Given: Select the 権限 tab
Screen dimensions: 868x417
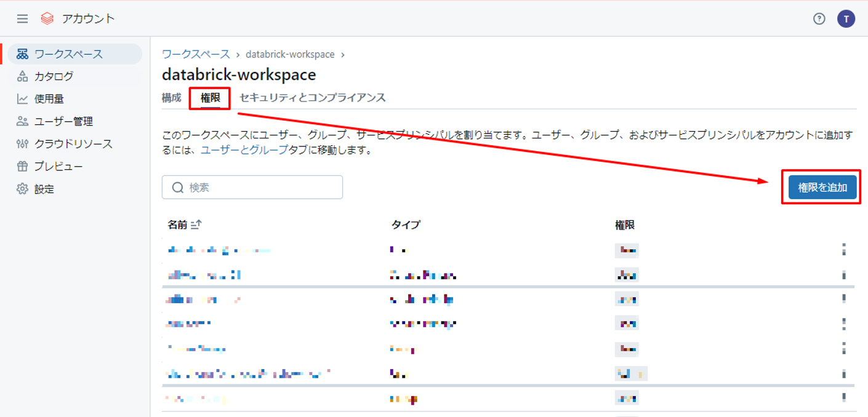Looking at the screenshot, I should point(210,97).
